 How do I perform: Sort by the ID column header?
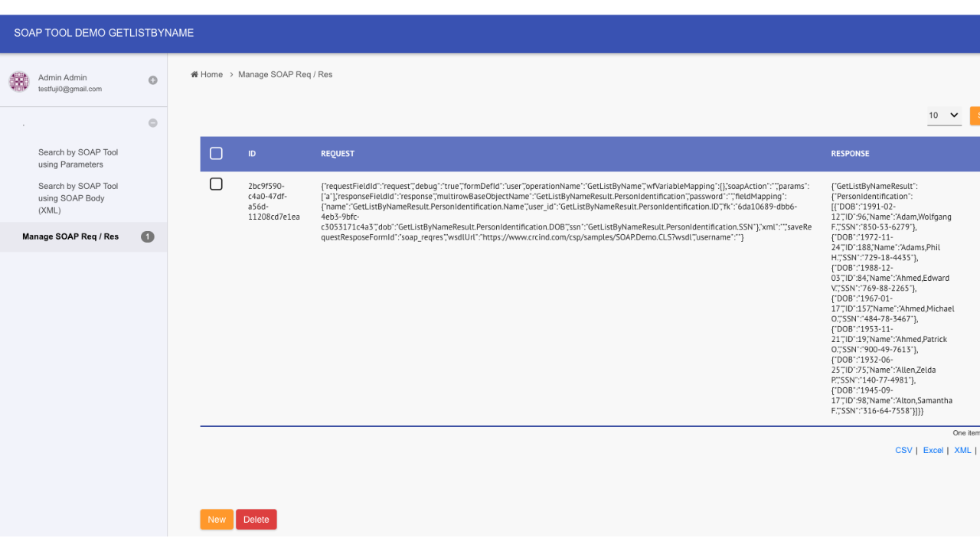(x=252, y=154)
